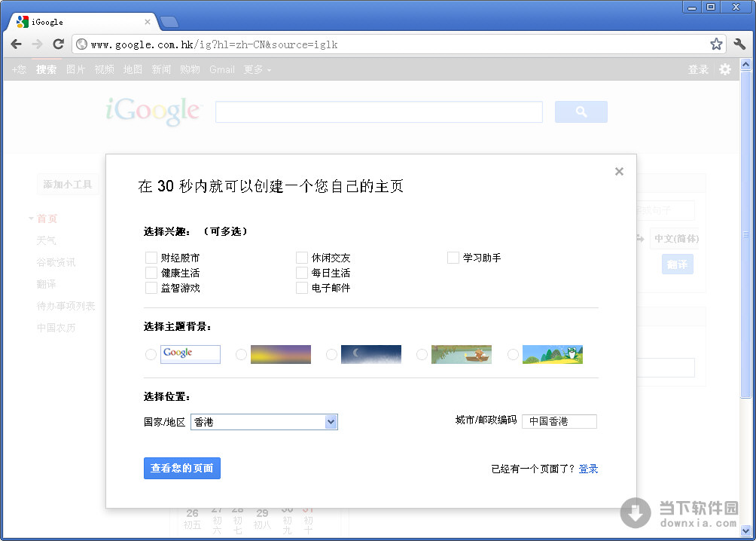The height and width of the screenshot is (541, 756).
Task: Click the site globe icon in address bar
Action: [x=82, y=44]
